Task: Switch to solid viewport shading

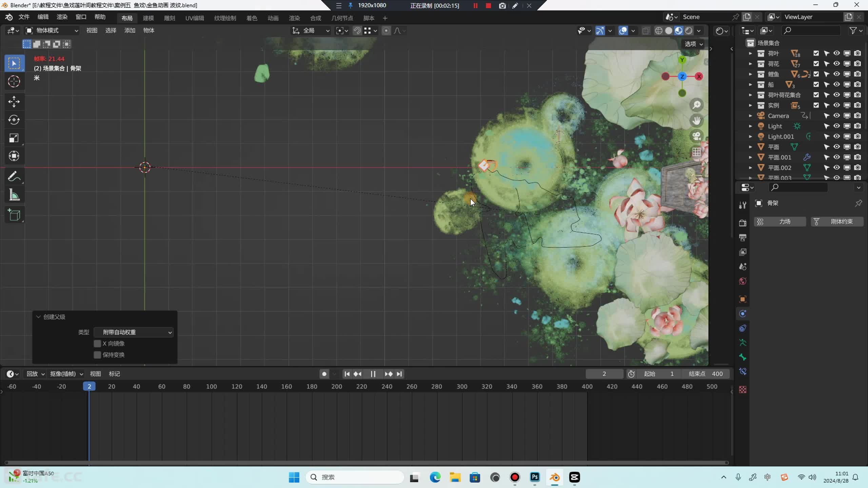Action: coord(669,31)
